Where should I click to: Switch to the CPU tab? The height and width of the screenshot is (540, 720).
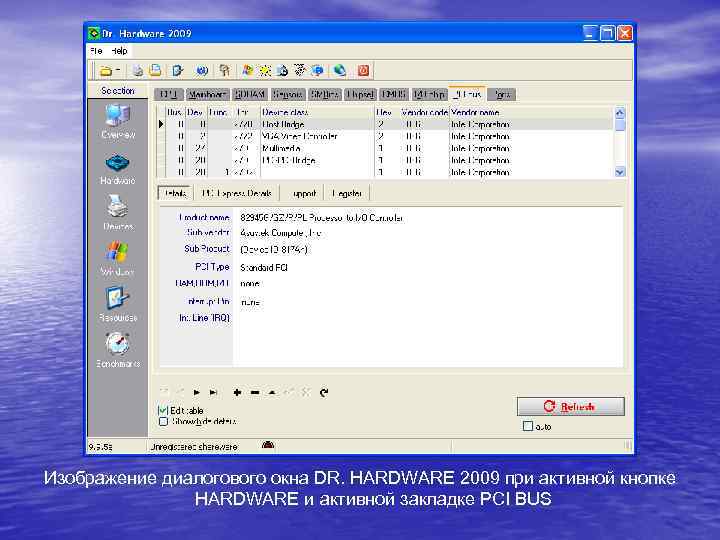tap(169, 95)
